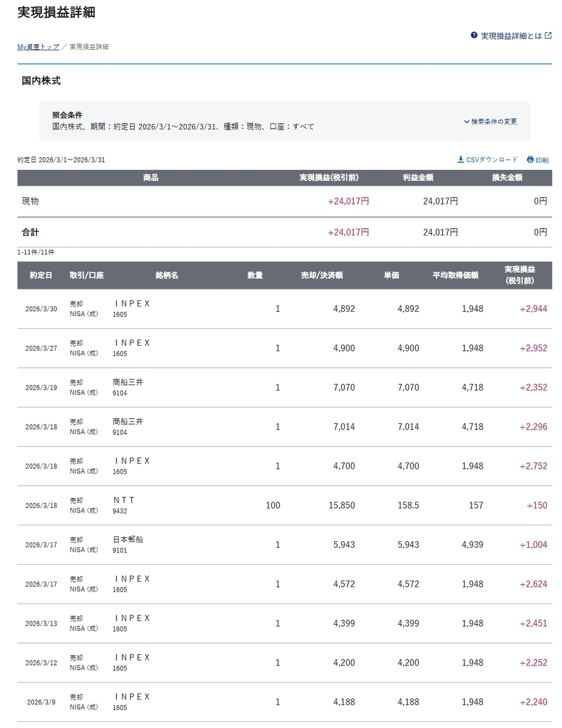The width and height of the screenshot is (562, 728).
Task: Click the 実現損益(税引前) detail column header
Action: pyautogui.click(x=520, y=275)
